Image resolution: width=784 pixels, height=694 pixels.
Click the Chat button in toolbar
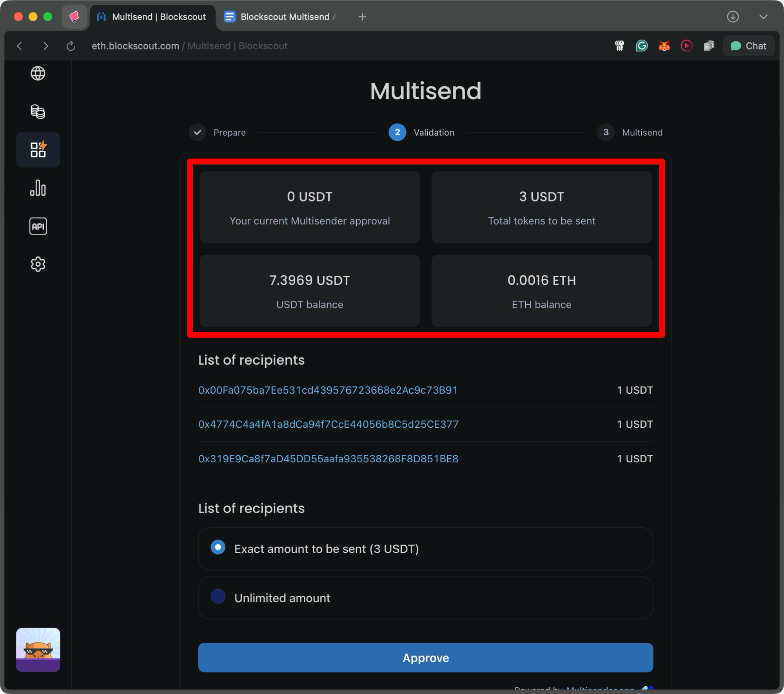pyautogui.click(x=748, y=45)
